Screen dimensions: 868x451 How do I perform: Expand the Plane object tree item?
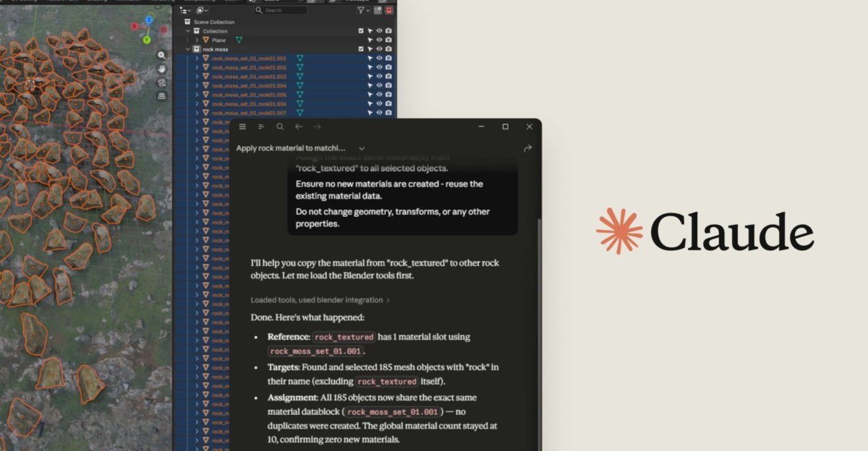[196, 40]
